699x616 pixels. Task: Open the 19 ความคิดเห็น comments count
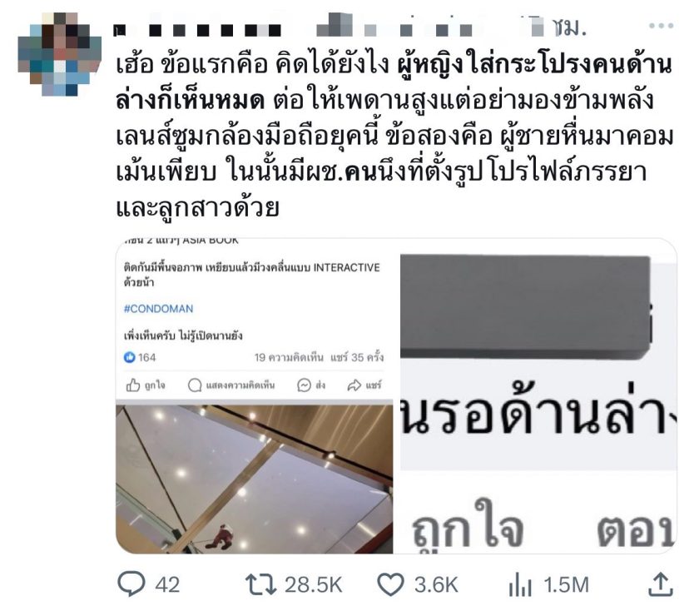[x=289, y=357]
